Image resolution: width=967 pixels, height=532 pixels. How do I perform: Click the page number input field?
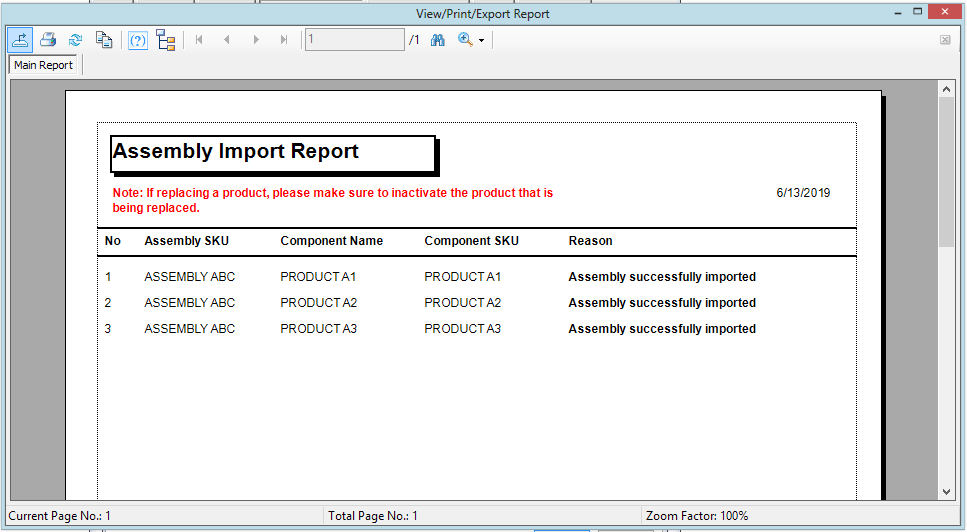point(354,40)
